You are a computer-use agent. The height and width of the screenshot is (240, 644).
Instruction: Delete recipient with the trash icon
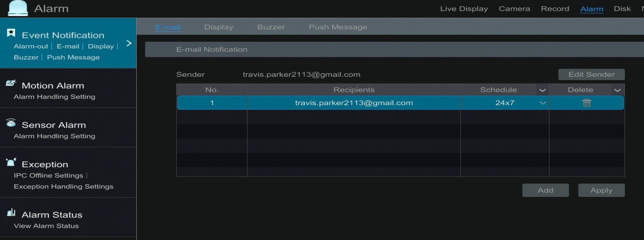[x=586, y=103]
